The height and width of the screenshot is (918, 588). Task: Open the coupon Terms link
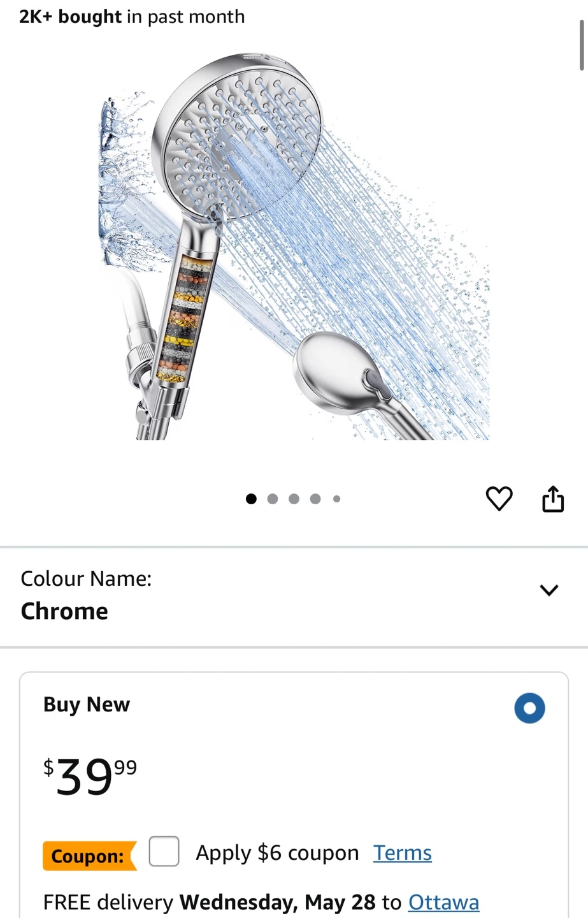(x=403, y=853)
